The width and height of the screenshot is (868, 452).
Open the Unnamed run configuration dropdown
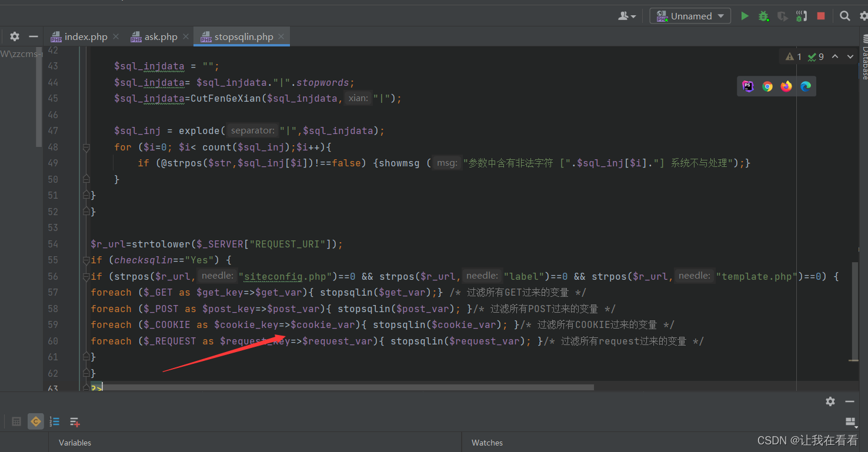[x=689, y=16]
